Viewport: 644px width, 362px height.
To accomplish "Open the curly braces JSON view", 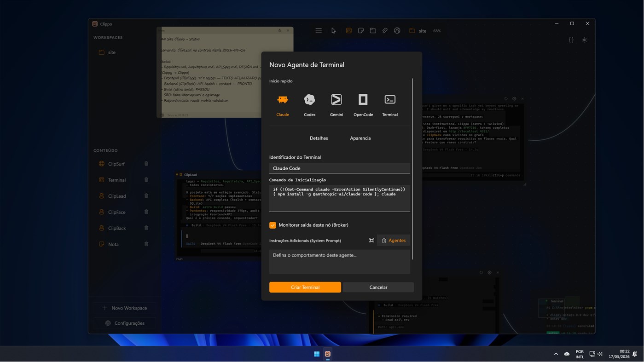I will pyautogui.click(x=571, y=40).
